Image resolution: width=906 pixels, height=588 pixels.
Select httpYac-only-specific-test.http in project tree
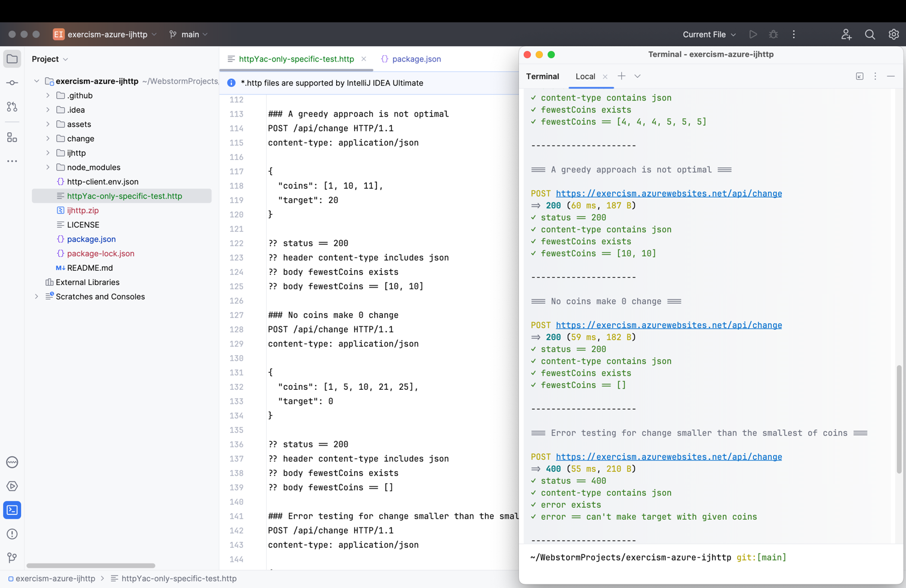pos(122,196)
